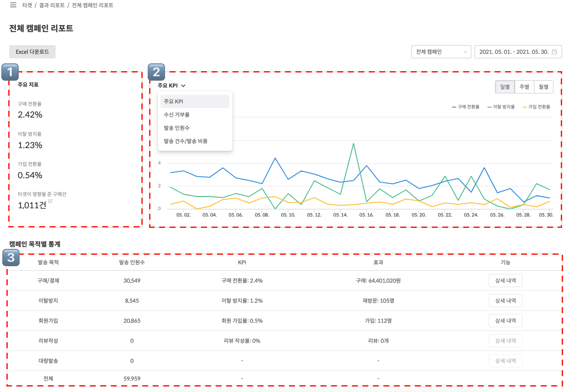Viewport: 579px width, 392px height.
Task: Open 상세 내역 for 구매/결제 row
Action: [x=505, y=281]
